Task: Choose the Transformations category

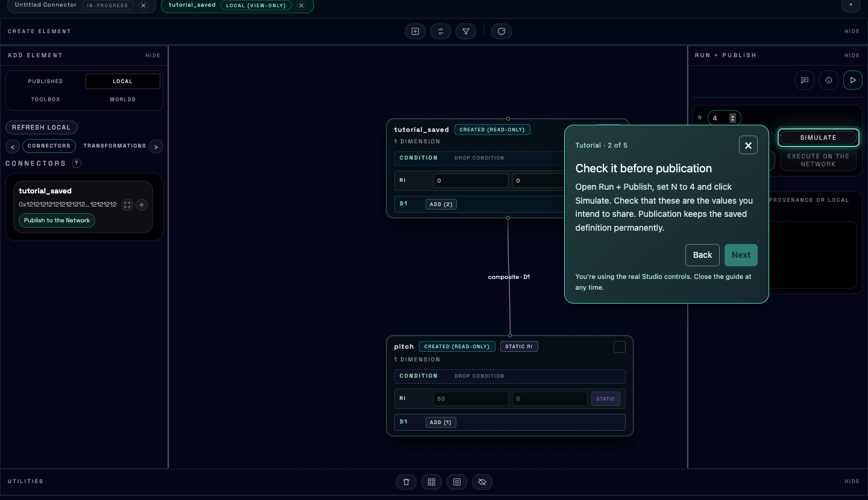Action: click(115, 146)
